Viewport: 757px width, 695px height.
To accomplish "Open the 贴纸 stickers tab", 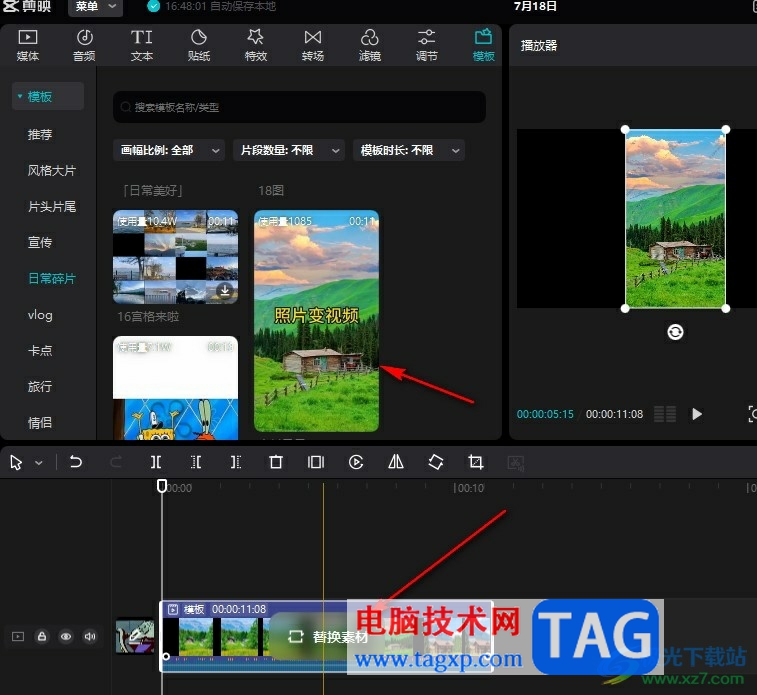I will pyautogui.click(x=198, y=45).
